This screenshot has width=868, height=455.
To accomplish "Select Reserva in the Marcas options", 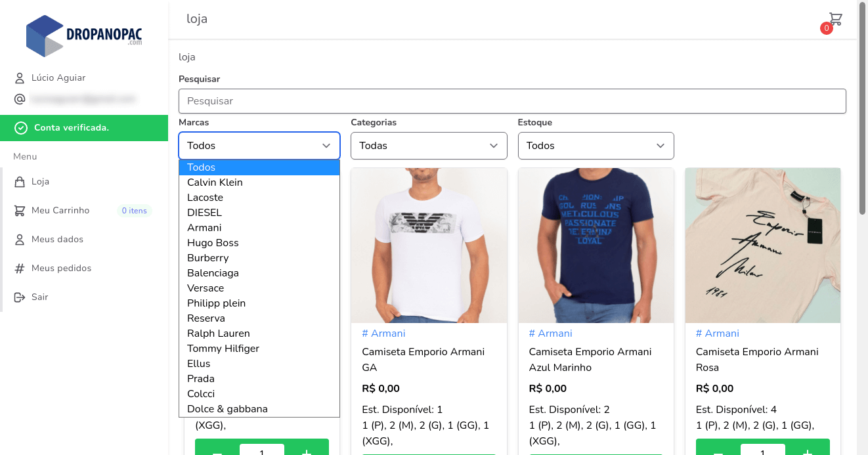I will pyautogui.click(x=259, y=318).
